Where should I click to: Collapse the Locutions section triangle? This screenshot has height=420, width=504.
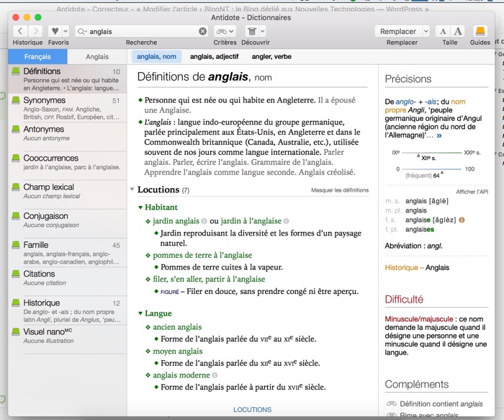[x=132, y=190]
